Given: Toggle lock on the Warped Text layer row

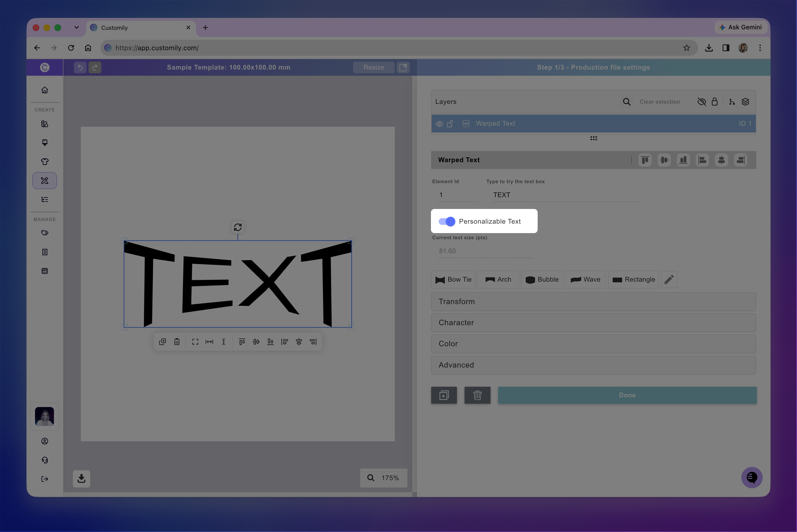Looking at the screenshot, I should 450,124.
